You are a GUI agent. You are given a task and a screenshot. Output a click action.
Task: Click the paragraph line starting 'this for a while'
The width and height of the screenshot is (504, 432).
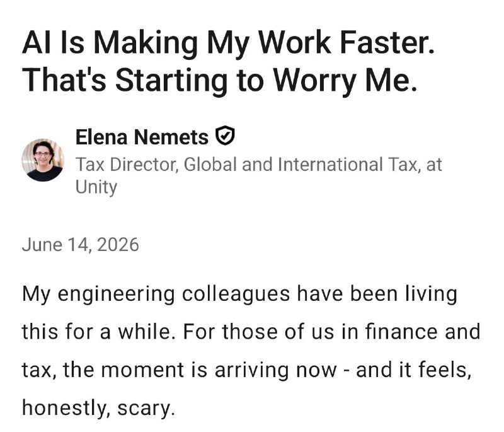[251, 331]
